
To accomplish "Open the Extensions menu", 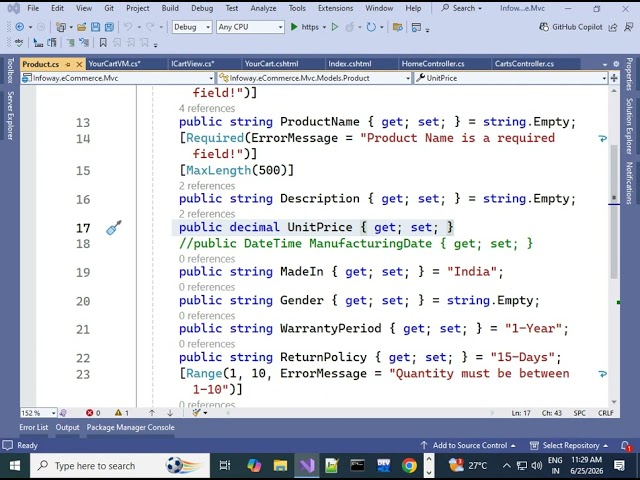I will click(x=336, y=8).
